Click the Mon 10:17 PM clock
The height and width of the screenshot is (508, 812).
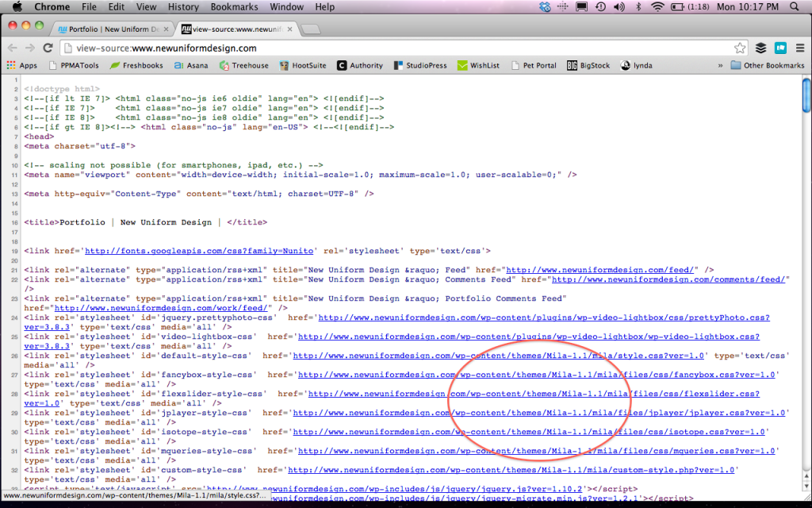748,6
